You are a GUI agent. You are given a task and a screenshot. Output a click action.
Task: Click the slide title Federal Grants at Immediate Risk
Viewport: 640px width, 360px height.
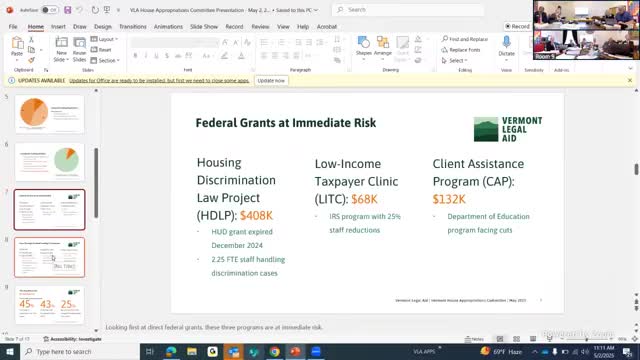pos(286,123)
